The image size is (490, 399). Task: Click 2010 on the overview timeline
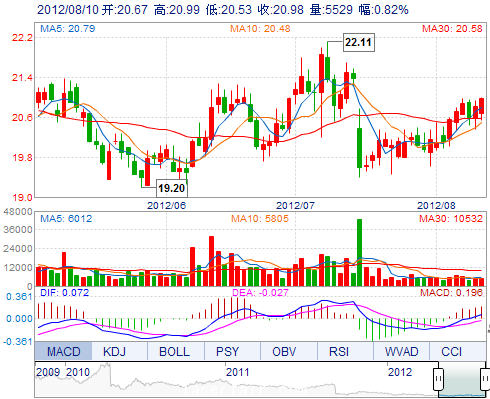coord(78,372)
